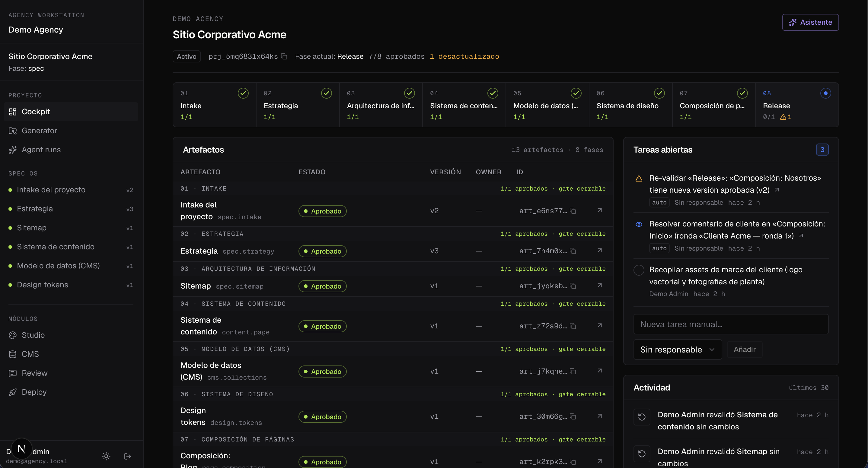Click warning icon on Re-validar Release task
The height and width of the screenshot is (468, 868).
pos(639,179)
